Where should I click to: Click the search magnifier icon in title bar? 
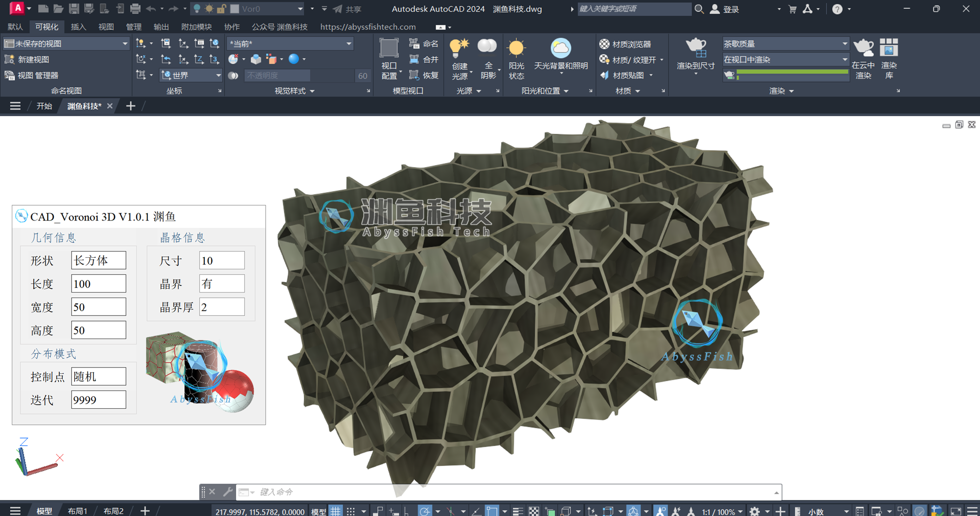[x=699, y=9]
